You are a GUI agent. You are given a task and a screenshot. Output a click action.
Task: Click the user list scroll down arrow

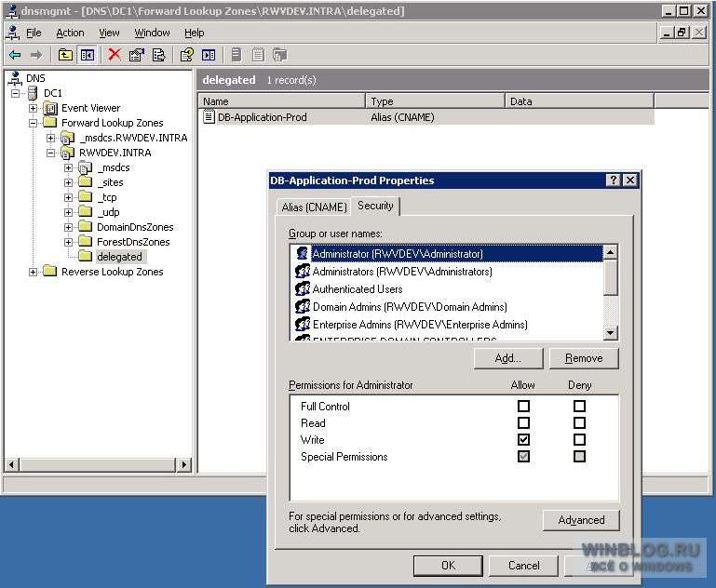[x=611, y=333]
